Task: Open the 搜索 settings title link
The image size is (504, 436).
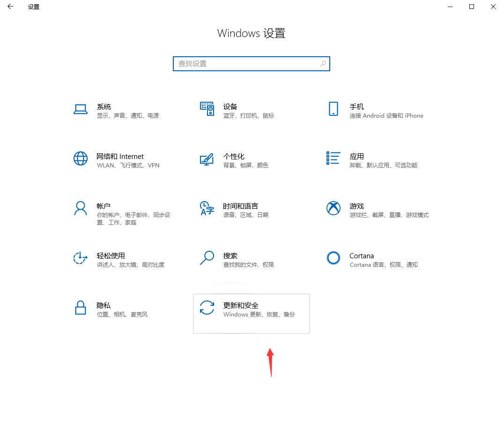Action: [x=230, y=256]
